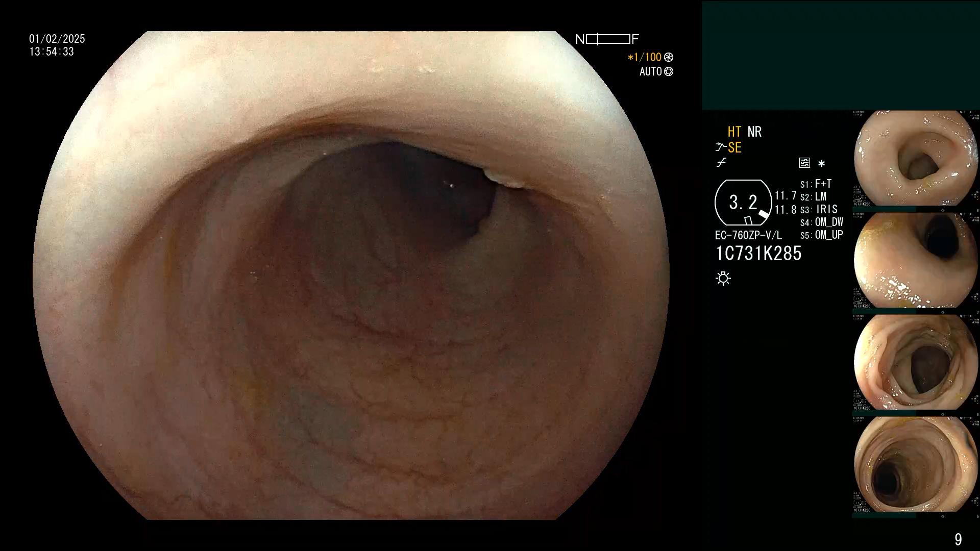Select the 11.7 diameter value

786,196
